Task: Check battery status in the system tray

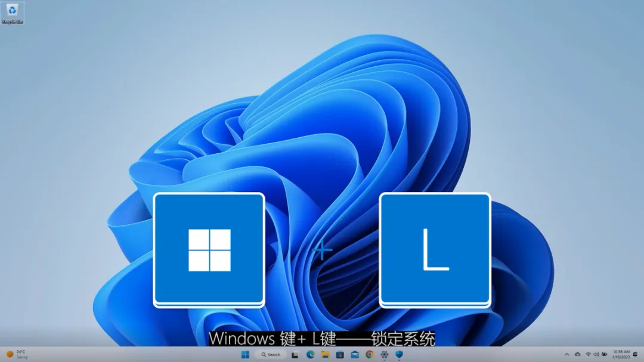Action: tap(604, 354)
